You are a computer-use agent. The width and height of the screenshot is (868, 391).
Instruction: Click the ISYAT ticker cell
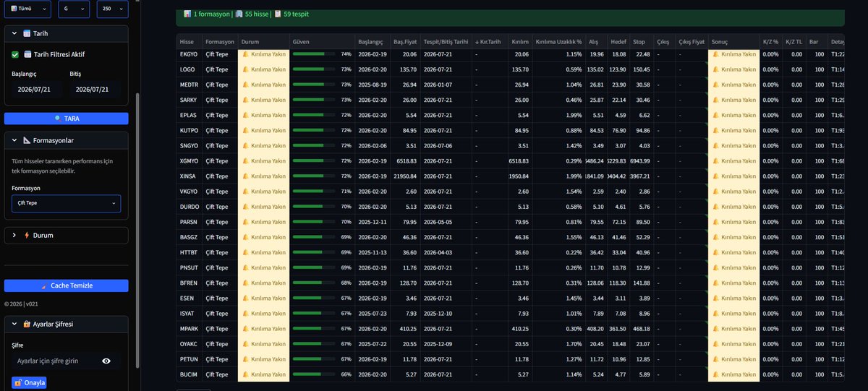click(189, 314)
